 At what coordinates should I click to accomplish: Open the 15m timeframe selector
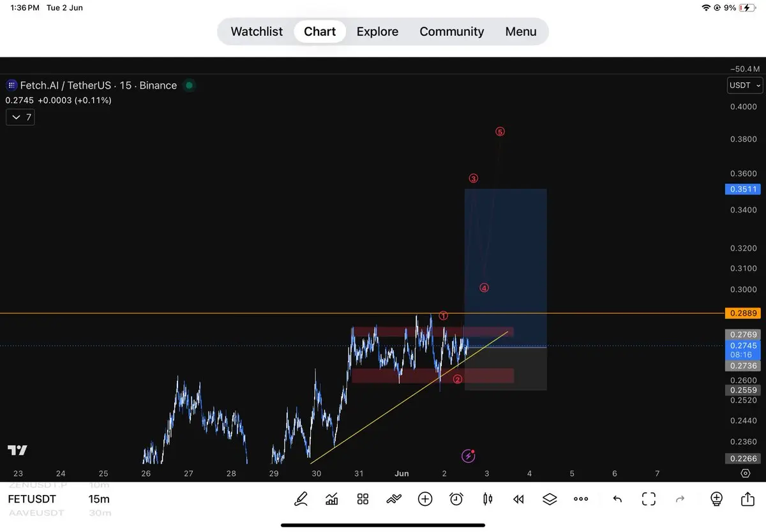point(99,499)
